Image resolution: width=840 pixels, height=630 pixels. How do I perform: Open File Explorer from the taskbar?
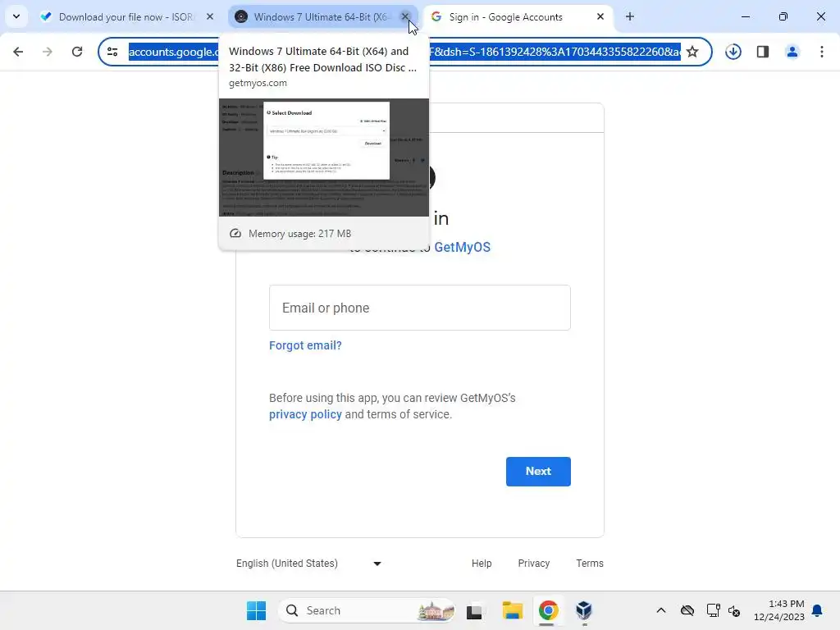(x=512, y=610)
